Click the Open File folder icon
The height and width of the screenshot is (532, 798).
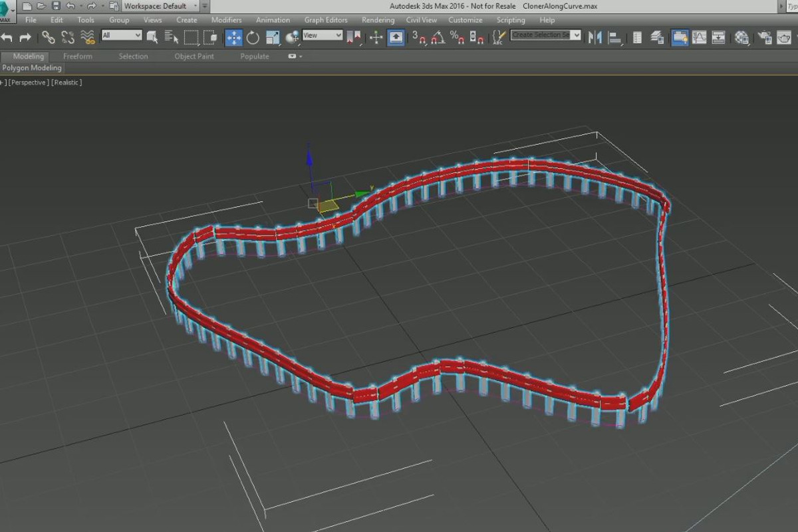41,6
